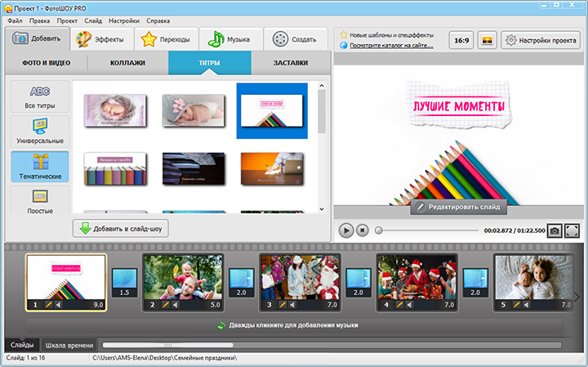Open the 16:9 aspect ratio selector
Viewport: 588px width, 367px height.
461,39
